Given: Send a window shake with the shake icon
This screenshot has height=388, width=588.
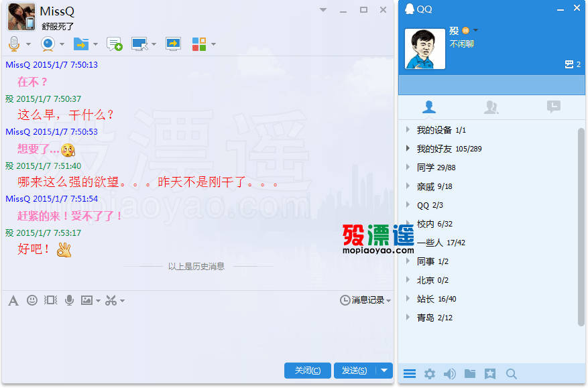Looking at the screenshot, I should coord(51,300).
